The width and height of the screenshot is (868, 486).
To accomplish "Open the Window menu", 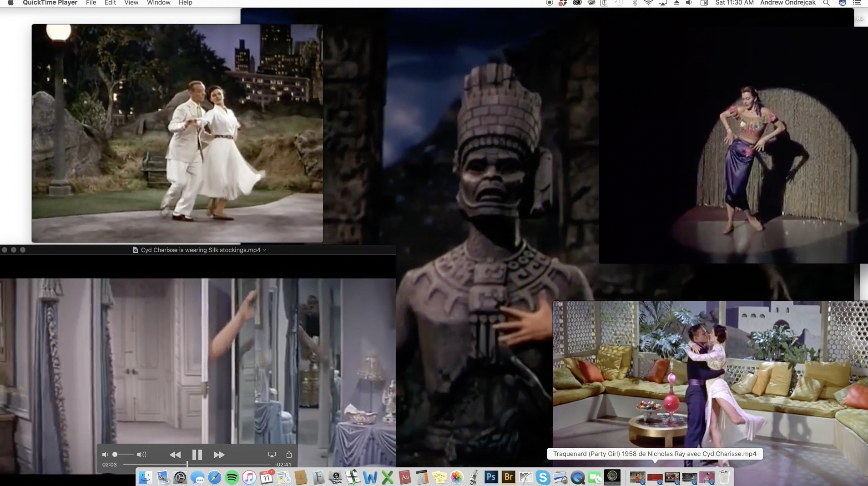I will (158, 3).
